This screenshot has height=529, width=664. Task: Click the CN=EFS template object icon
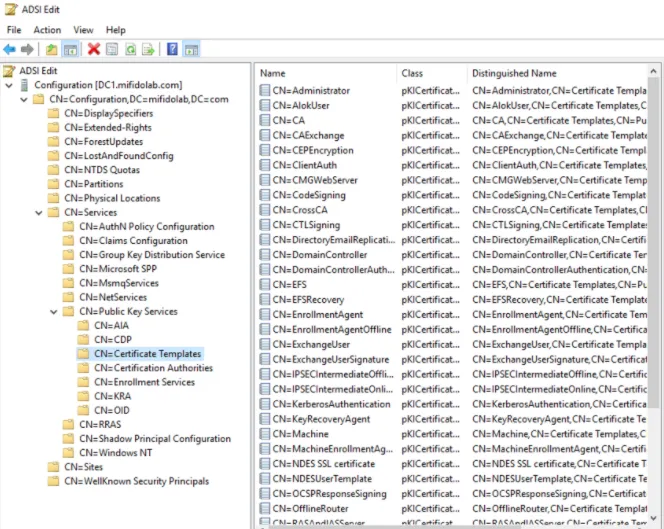[265, 285]
